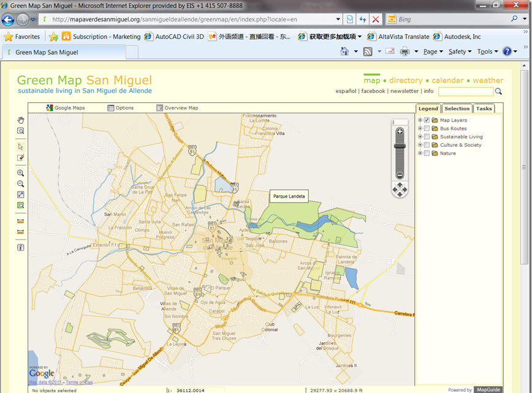Click the map toolbar zoom out magnifier
Screen dimensions: 532x393
coord(21,184)
